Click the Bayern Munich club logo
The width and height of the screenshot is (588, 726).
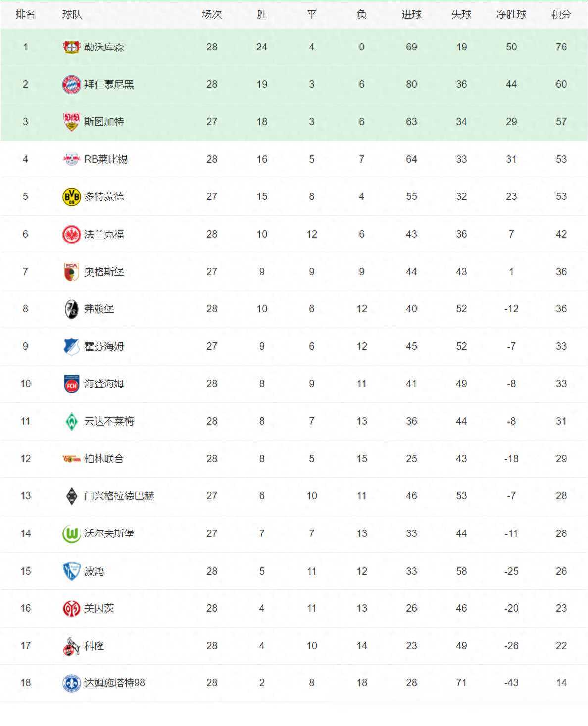[71, 85]
